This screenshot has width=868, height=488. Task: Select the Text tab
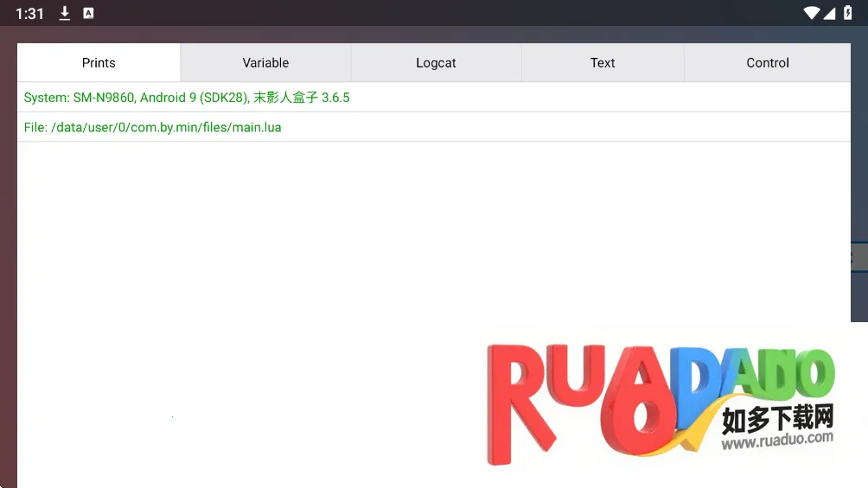tap(603, 63)
